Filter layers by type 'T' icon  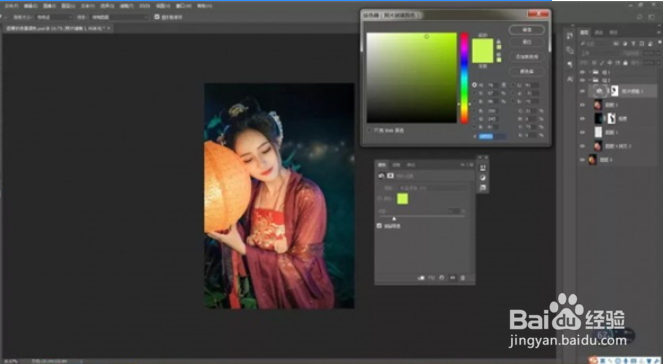point(634,43)
